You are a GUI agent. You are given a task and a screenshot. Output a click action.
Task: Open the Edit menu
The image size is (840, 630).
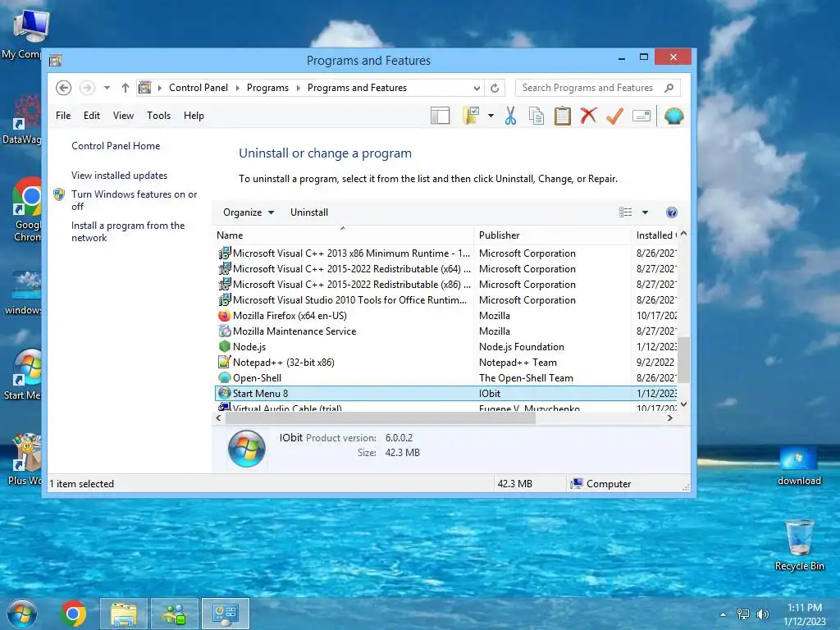[x=92, y=116]
